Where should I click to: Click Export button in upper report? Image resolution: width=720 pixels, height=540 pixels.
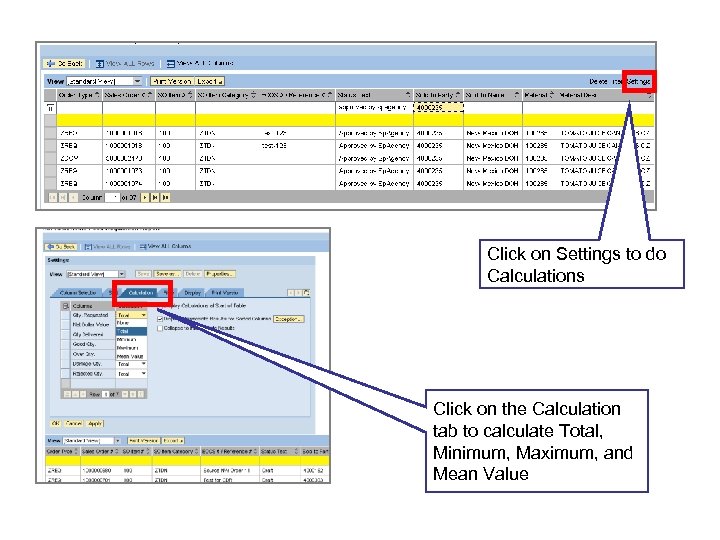coord(209,81)
